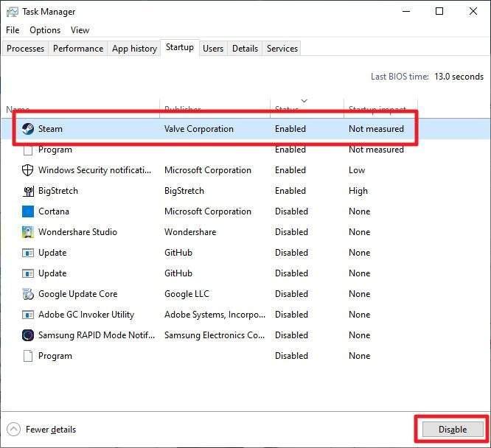Switch to the Processes tab
The height and width of the screenshot is (448, 491).
[x=25, y=49]
